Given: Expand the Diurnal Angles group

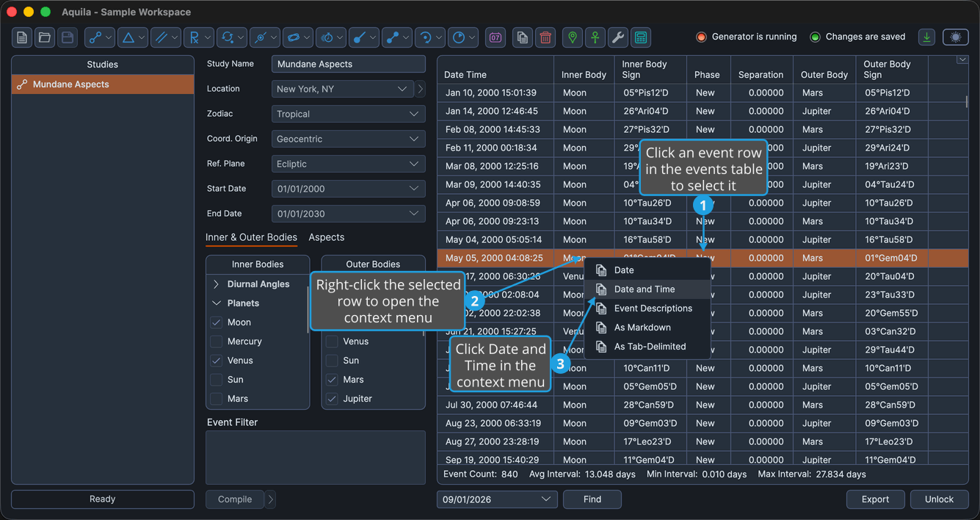Looking at the screenshot, I should coord(216,284).
